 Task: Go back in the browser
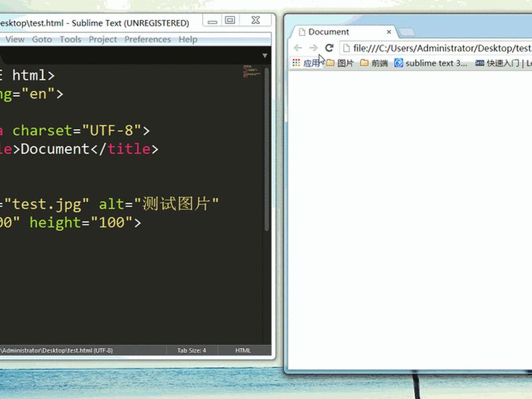click(x=298, y=48)
